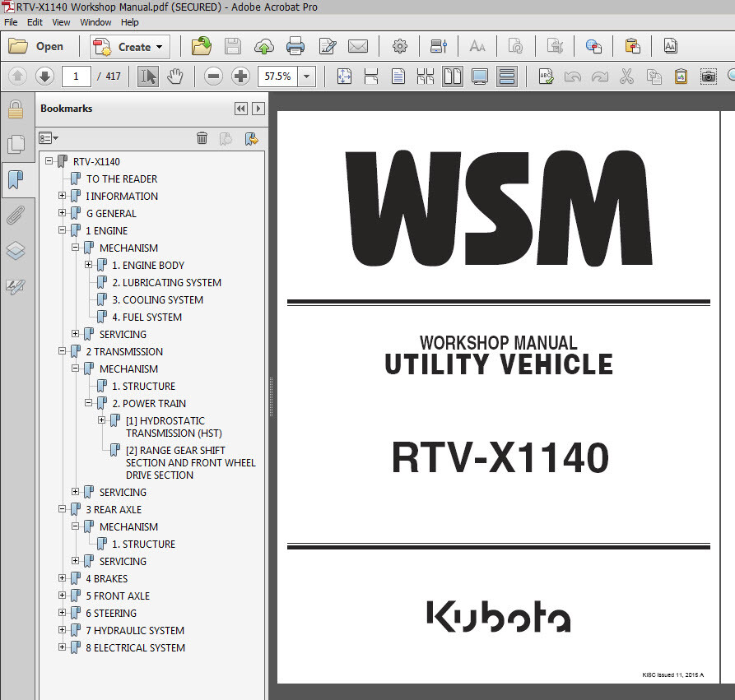The image size is (735, 700).
Task: Open the File menu
Action: (11, 22)
